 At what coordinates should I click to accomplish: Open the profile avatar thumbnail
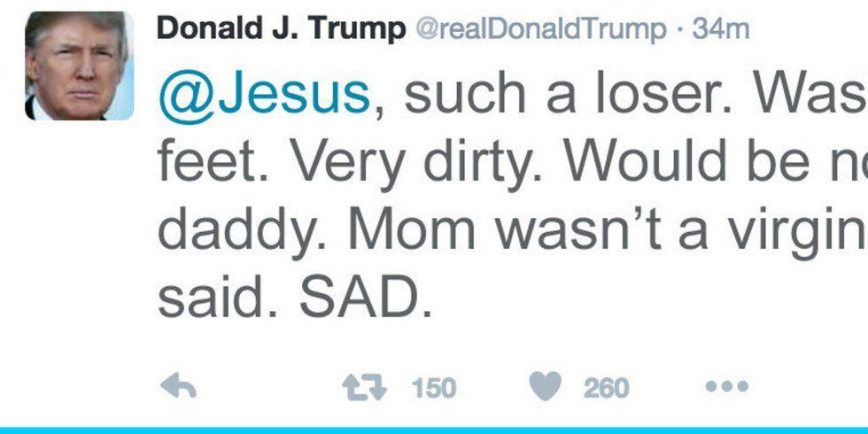click(80, 66)
